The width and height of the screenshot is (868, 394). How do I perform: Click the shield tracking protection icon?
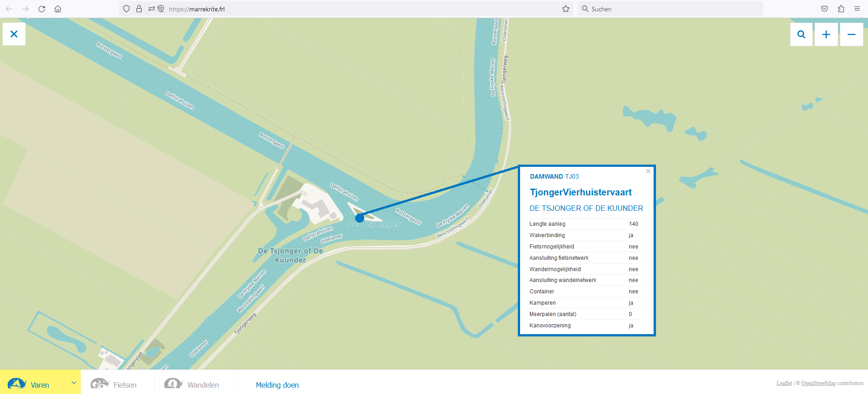pyautogui.click(x=126, y=9)
